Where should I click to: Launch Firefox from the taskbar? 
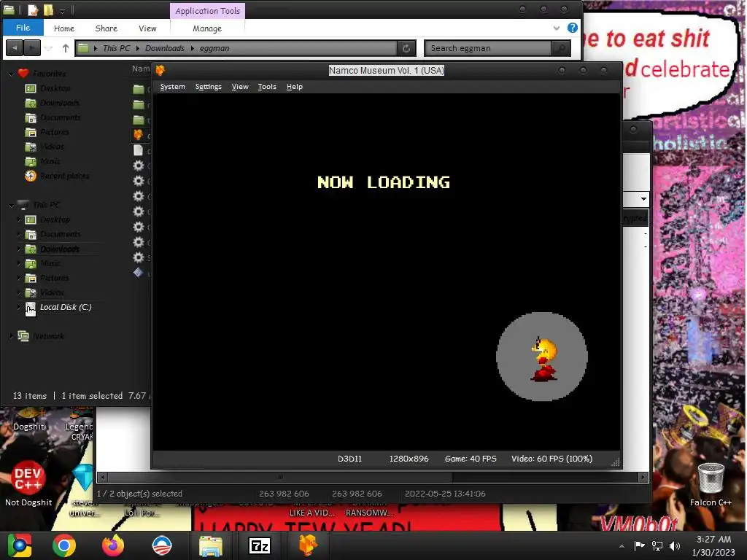113,545
